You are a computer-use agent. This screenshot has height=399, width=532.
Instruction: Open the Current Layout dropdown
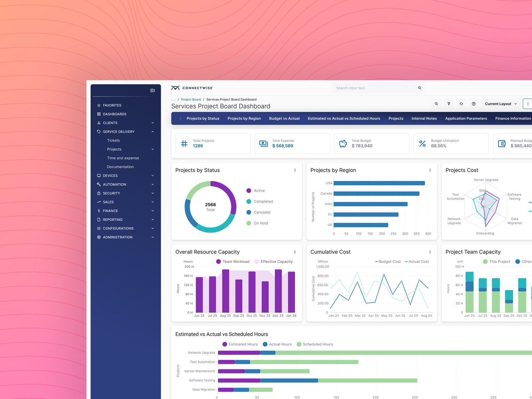pyautogui.click(x=500, y=104)
